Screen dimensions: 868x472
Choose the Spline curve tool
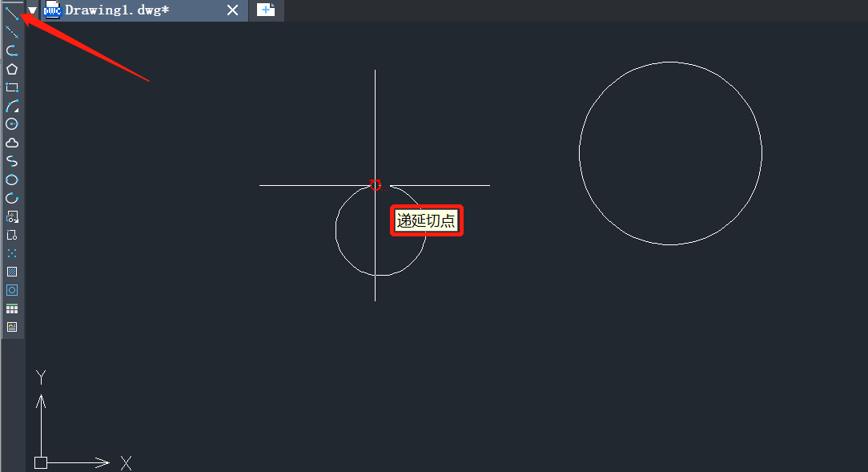click(12, 161)
